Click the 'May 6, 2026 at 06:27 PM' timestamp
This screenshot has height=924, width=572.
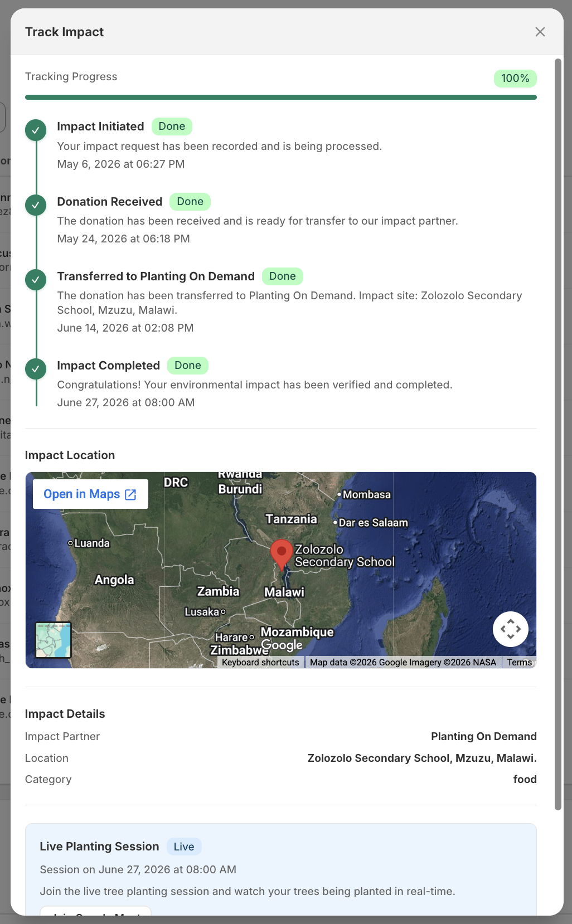click(121, 164)
